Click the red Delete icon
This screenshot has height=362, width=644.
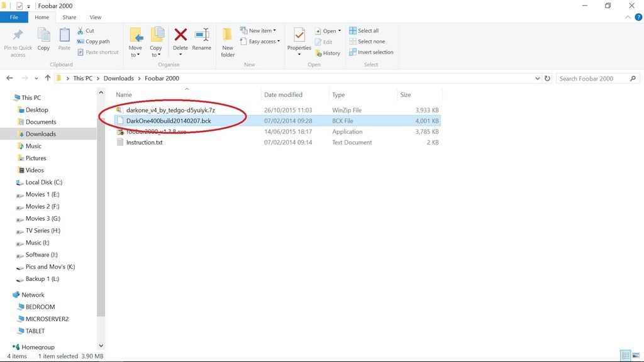[180, 35]
